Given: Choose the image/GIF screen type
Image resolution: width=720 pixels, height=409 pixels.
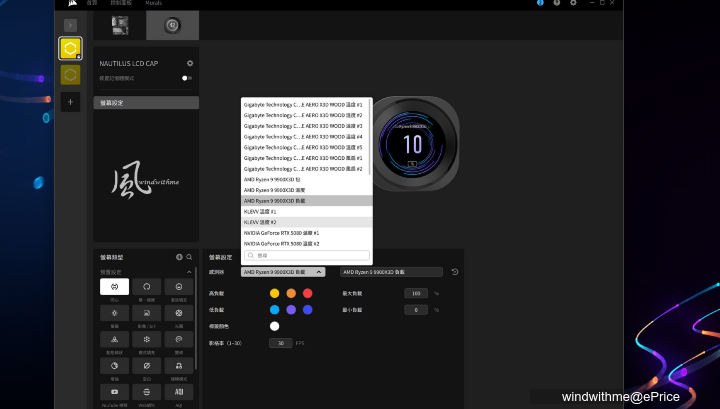Looking at the screenshot, I should click(146, 313).
